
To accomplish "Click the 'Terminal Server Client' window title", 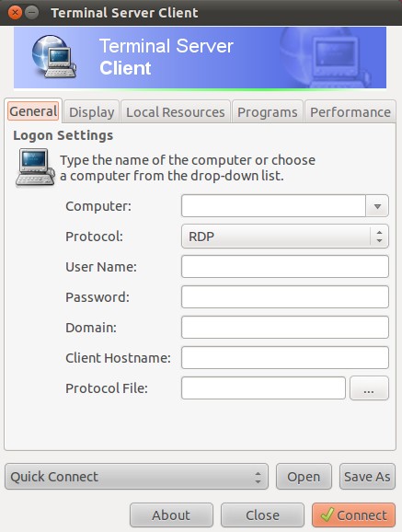I will 124,13.
